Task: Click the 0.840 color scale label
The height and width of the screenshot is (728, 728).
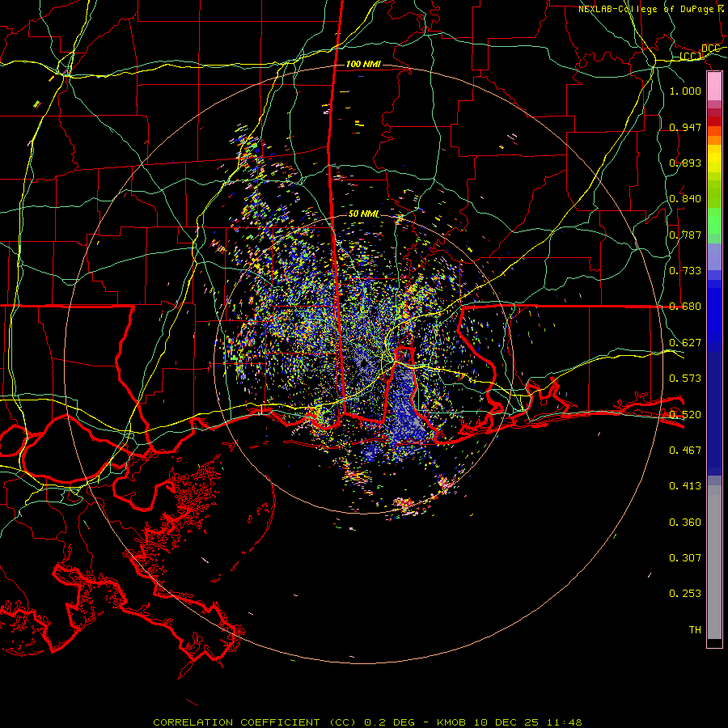Action: (x=685, y=199)
